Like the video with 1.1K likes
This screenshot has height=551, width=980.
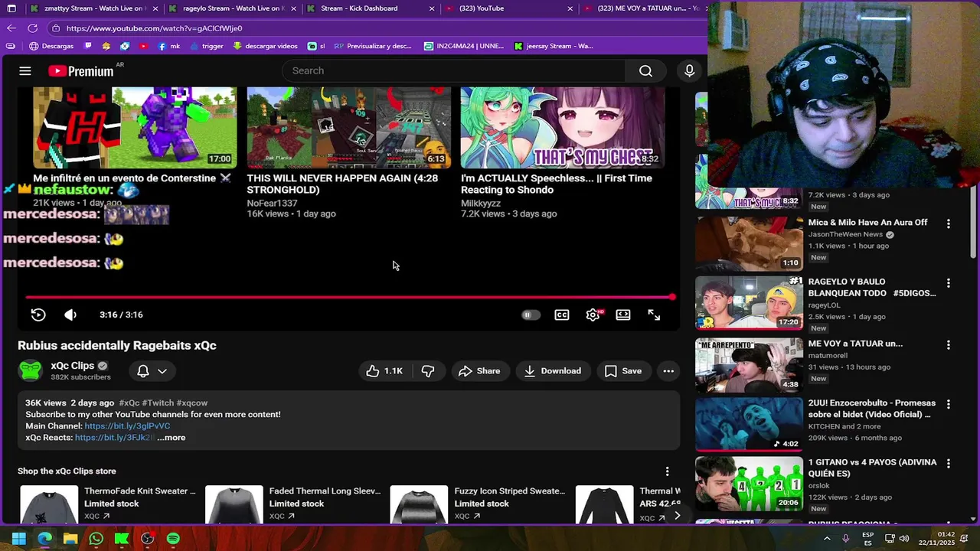click(385, 370)
